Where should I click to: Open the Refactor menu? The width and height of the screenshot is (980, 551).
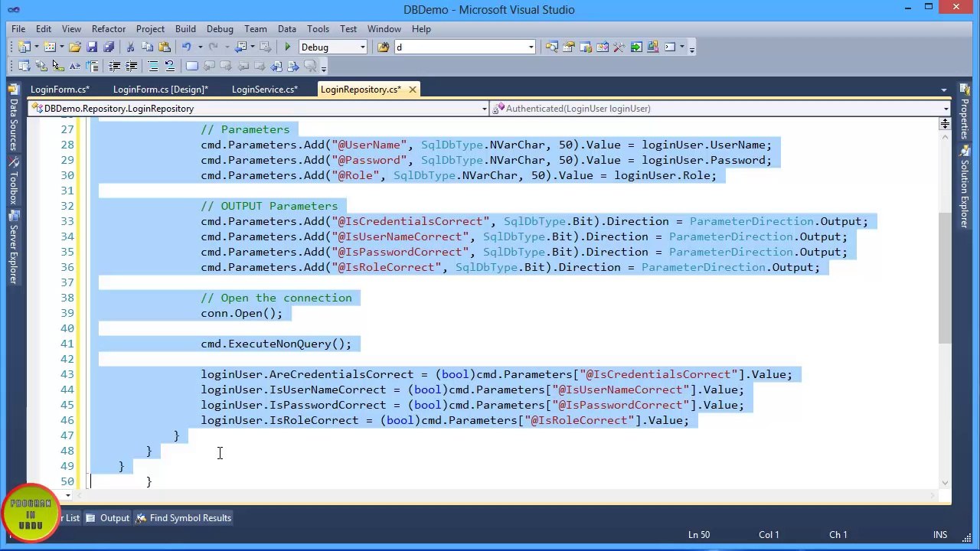coord(109,28)
